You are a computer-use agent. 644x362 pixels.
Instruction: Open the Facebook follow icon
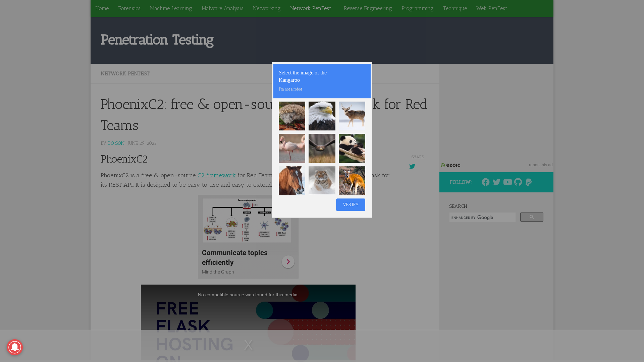tap(485, 182)
